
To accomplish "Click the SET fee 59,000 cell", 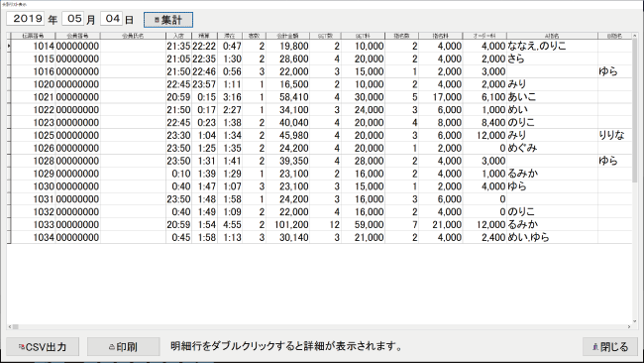I will click(x=363, y=224).
